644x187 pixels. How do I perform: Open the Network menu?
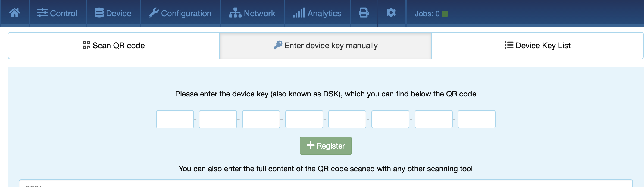(x=252, y=13)
